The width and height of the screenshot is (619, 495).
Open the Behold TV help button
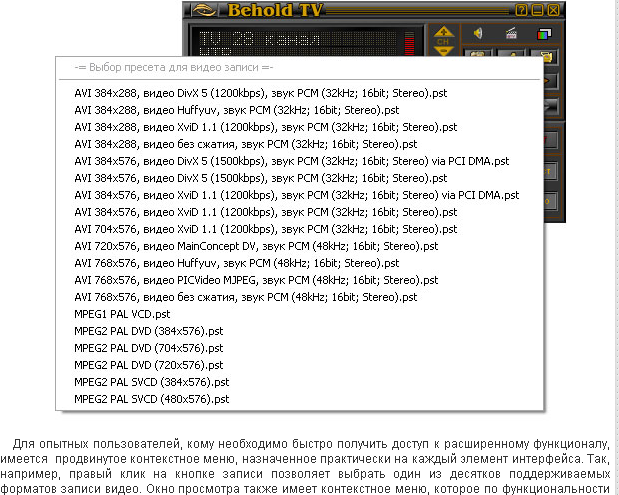tap(521, 10)
